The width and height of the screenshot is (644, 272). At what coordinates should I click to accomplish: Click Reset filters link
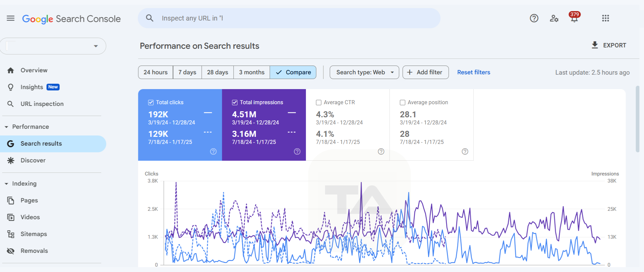[473, 72]
